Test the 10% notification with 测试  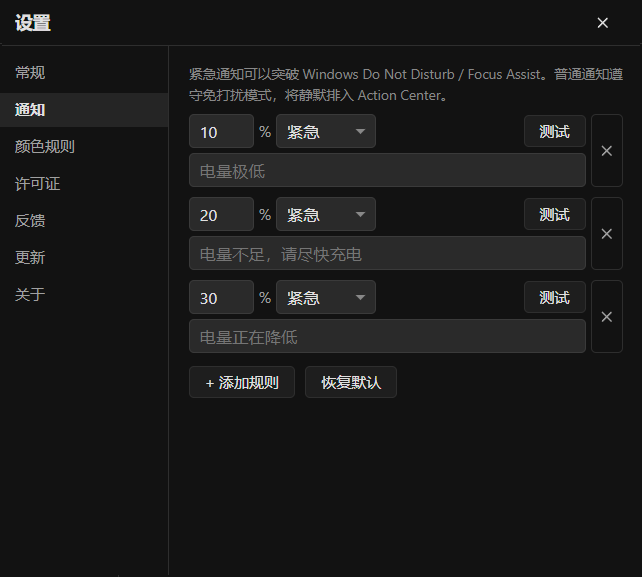point(555,131)
